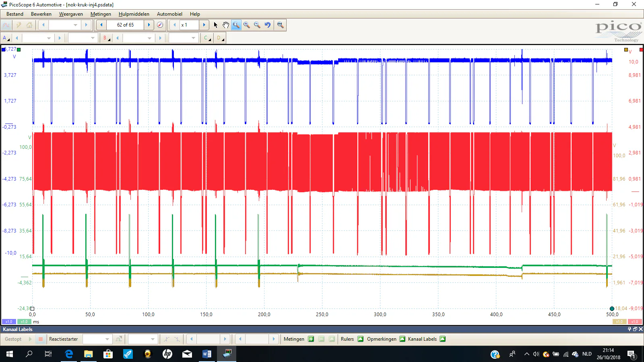The image size is (644, 362).
Task: Select the arrow pointer tool
Action: pyautogui.click(x=215, y=25)
